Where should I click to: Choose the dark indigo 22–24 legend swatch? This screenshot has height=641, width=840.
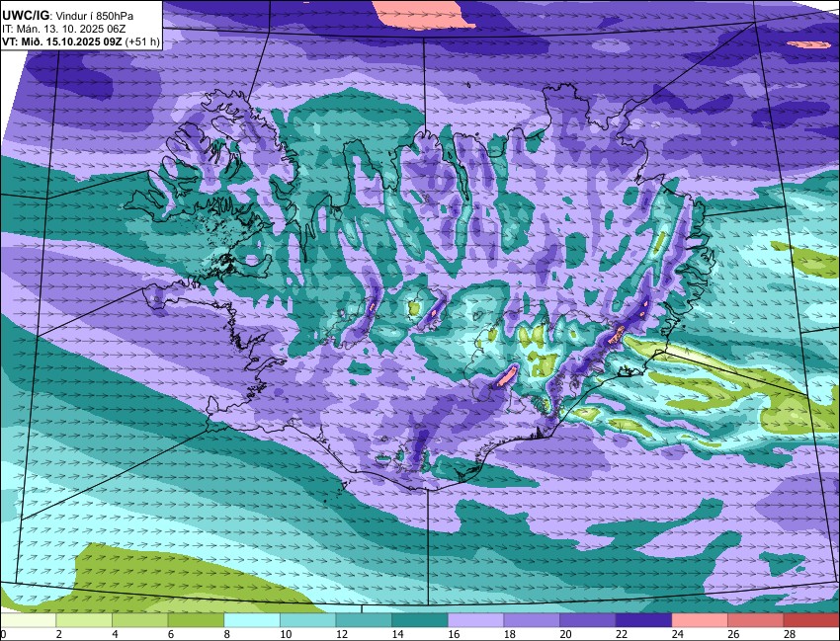644,620
